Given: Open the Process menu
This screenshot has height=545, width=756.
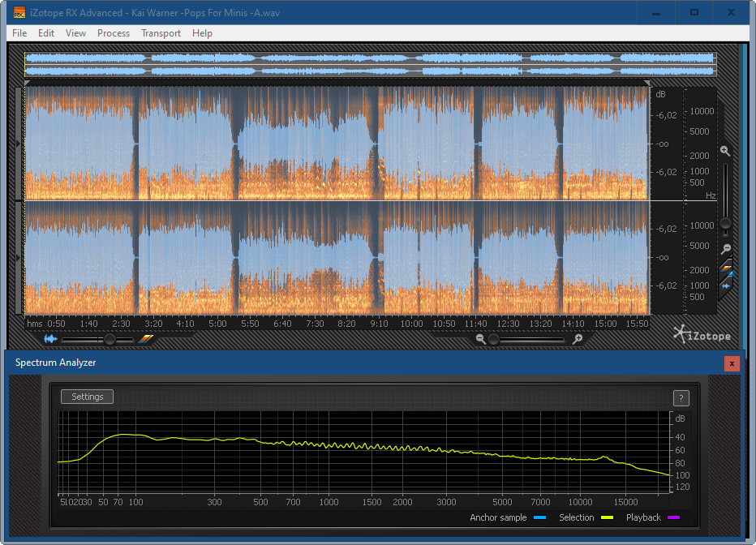Looking at the screenshot, I should [114, 33].
